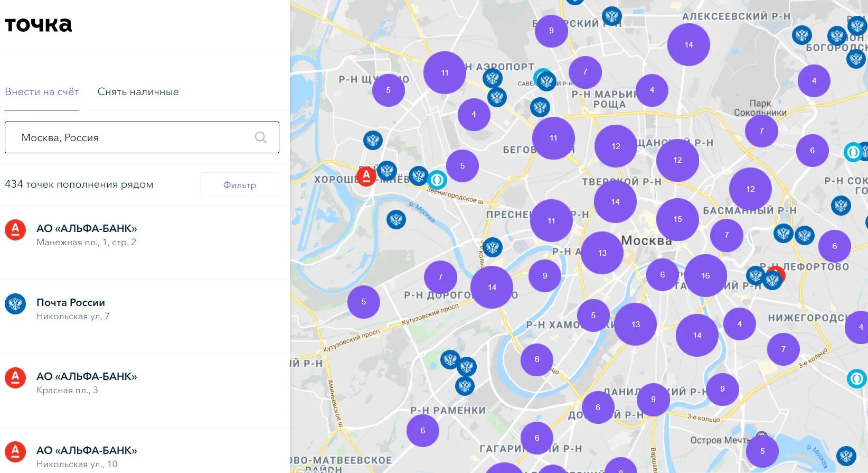Click Alfa-Bank logo beside Красная пл. entry
This screenshot has width=868, height=473.
[15, 378]
